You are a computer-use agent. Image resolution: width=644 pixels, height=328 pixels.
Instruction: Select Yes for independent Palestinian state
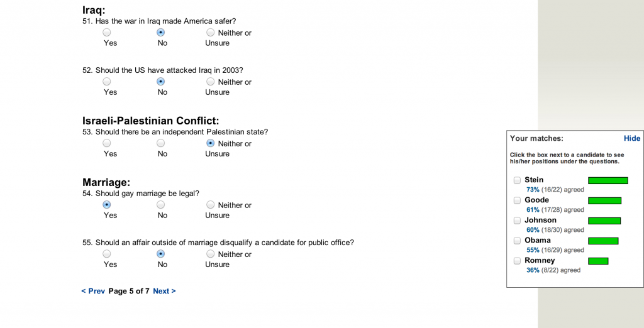[107, 143]
